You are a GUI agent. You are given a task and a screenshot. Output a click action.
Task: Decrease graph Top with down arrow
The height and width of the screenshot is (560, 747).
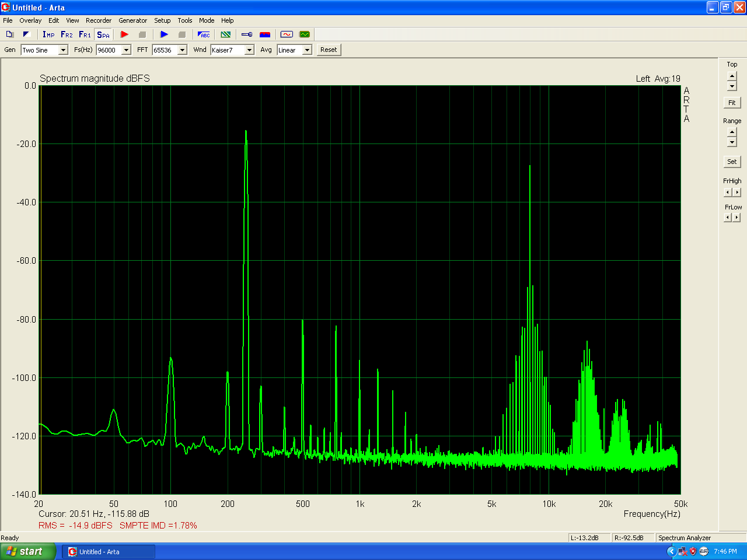click(732, 86)
